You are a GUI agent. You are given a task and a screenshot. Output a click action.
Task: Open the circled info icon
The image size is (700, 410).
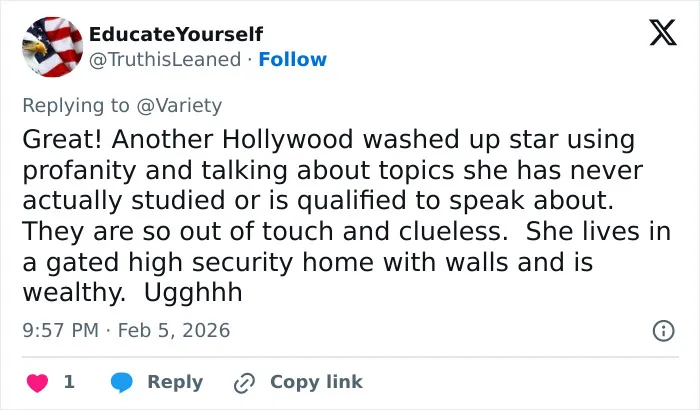[663, 331]
